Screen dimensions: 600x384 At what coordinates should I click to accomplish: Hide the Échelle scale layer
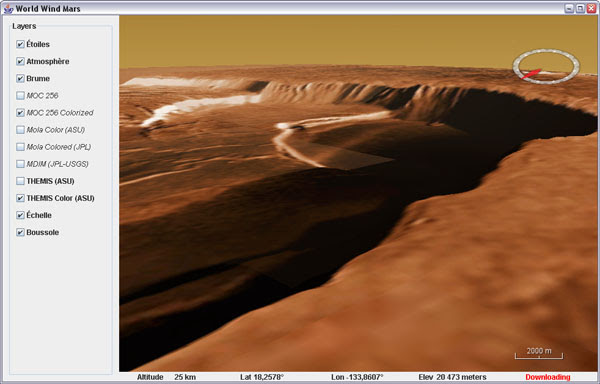[20, 215]
